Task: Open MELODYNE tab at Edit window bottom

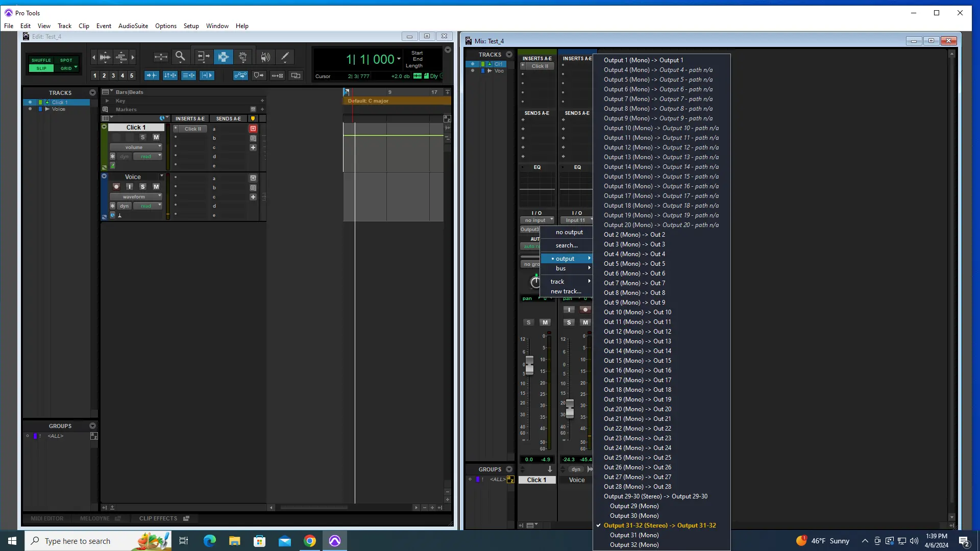Action: (100, 518)
